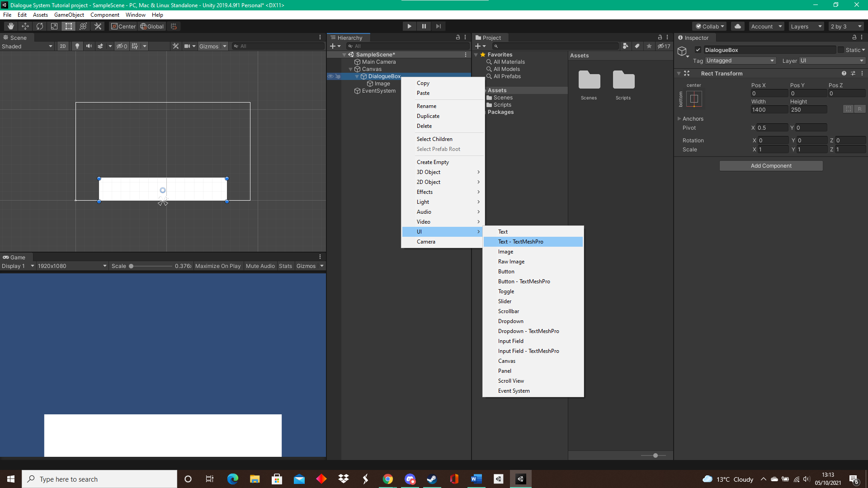Screen dimensions: 868x488
Task: Open the Shaded draw mode dropdown
Action: click(x=27, y=46)
